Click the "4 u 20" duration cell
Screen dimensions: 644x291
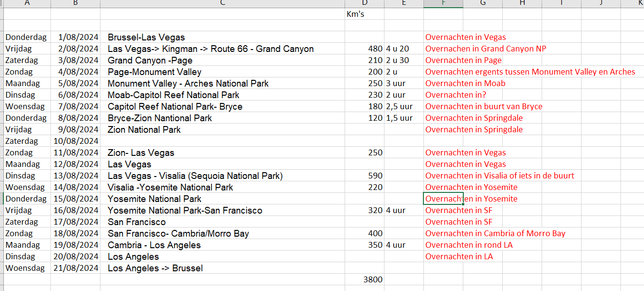397,49
